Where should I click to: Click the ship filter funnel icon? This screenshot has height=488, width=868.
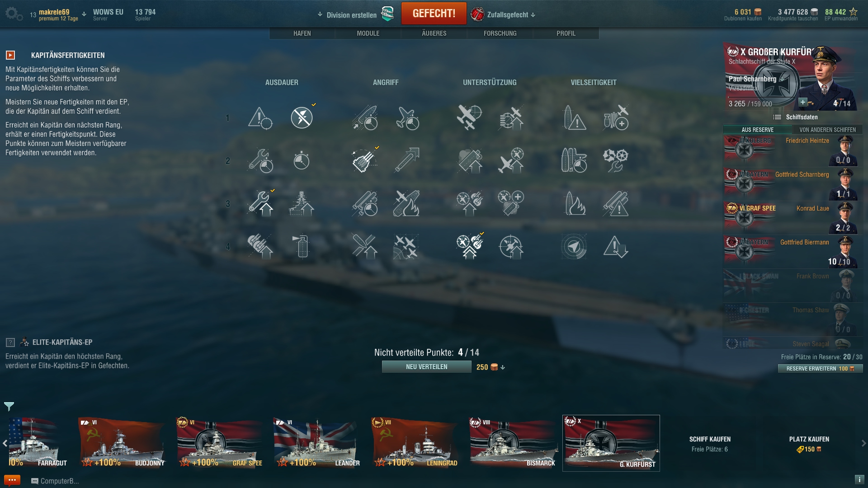9,406
